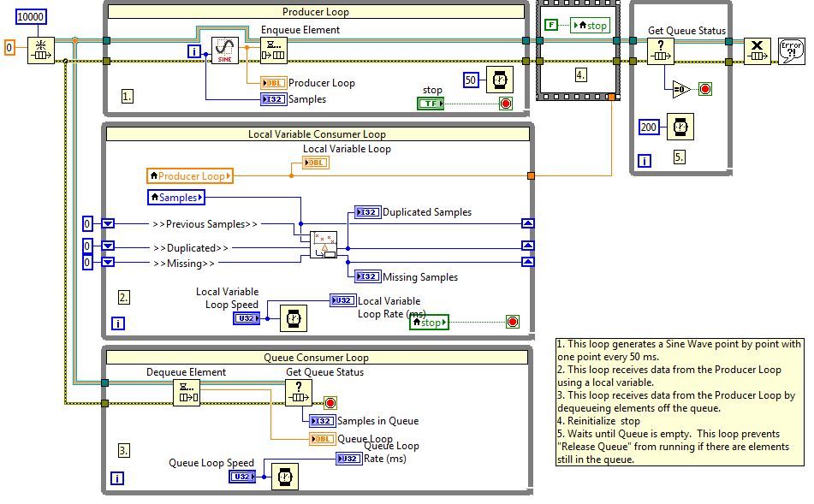Click the Sine Wave generator node

point(225,50)
